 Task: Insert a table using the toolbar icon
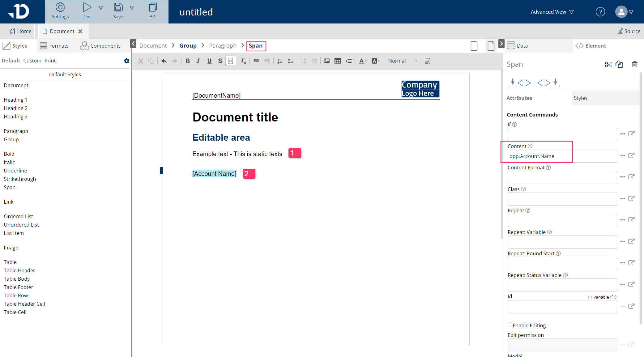click(x=338, y=61)
